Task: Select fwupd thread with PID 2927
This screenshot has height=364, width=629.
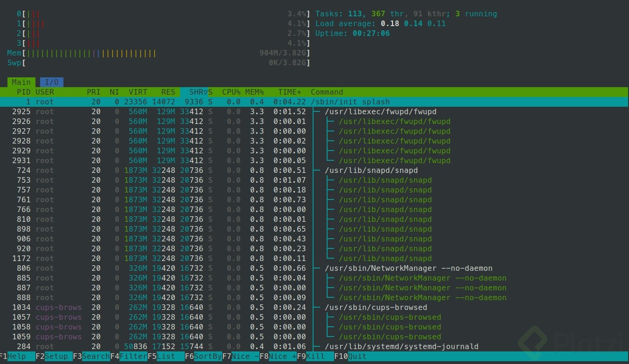Action: click(x=314, y=131)
